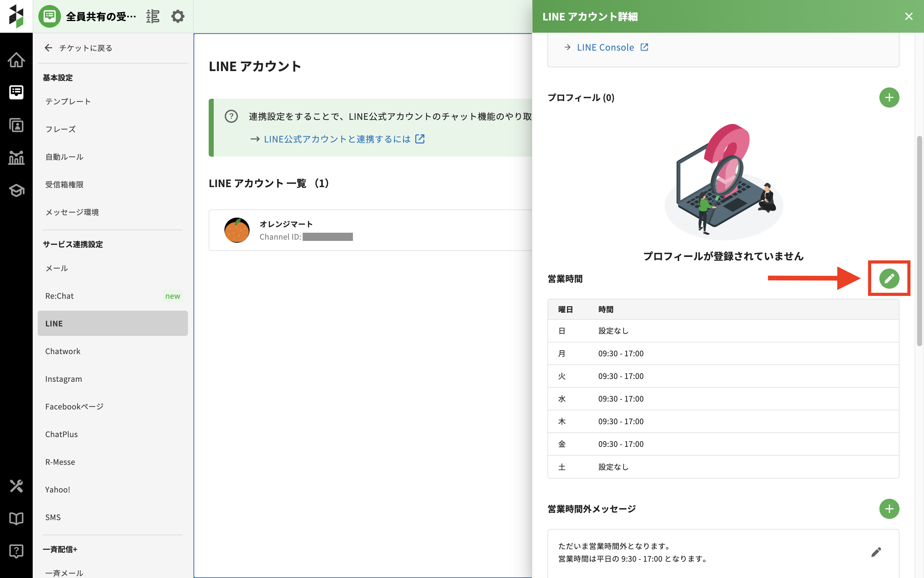Viewport: 924px width, 578px height.
Task: Open the settings gear icon
Action: [178, 16]
